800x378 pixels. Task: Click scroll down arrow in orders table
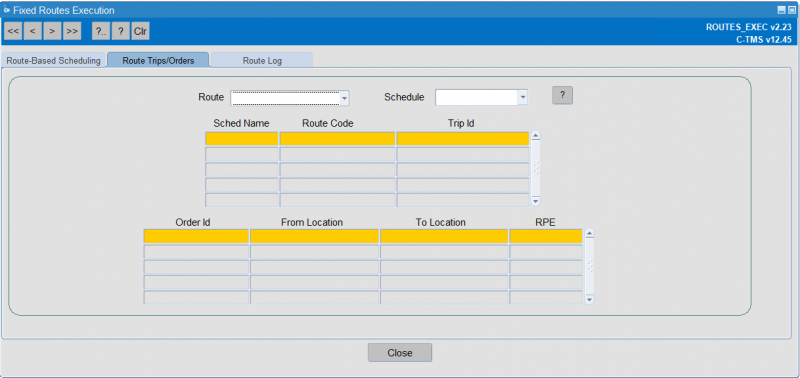pyautogui.click(x=589, y=300)
